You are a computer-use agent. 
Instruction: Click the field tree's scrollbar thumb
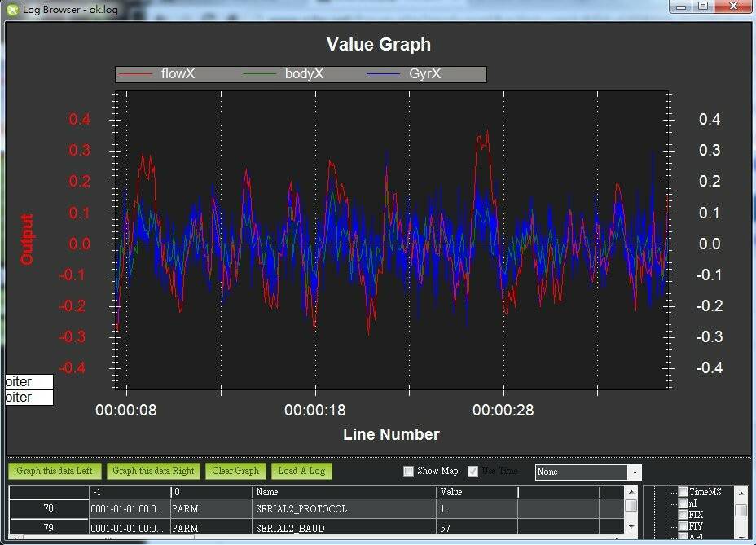pyautogui.click(x=741, y=510)
